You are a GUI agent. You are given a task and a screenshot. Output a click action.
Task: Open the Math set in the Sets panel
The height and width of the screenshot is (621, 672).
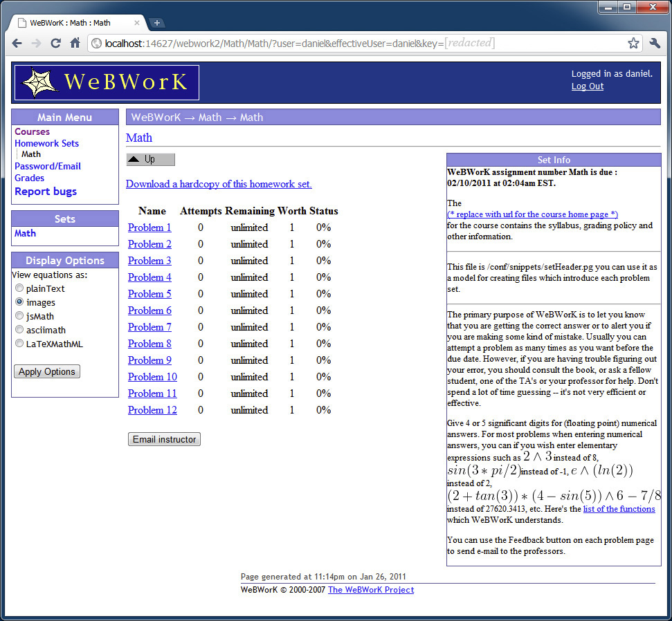(26, 234)
